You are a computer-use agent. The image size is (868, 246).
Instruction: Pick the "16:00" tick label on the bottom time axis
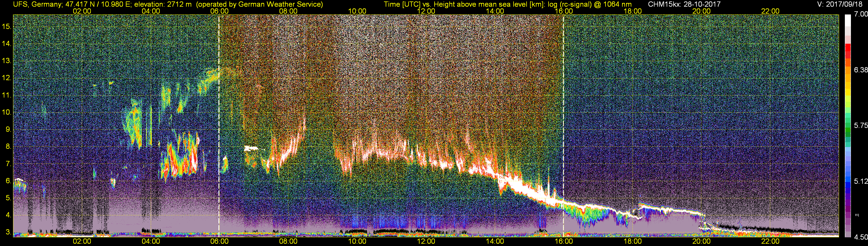click(x=564, y=241)
